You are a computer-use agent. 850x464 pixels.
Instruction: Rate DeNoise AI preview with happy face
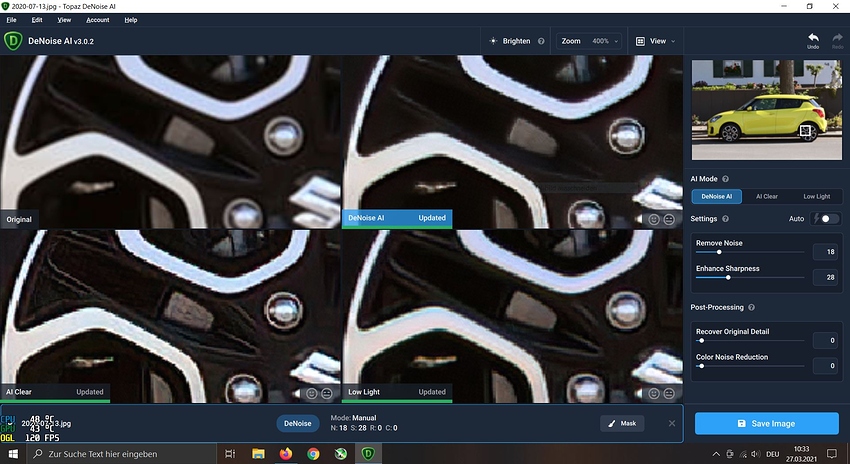point(654,218)
